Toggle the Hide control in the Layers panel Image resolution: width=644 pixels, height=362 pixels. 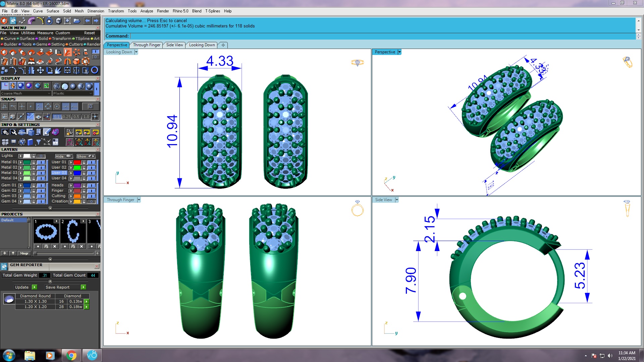(x=64, y=156)
